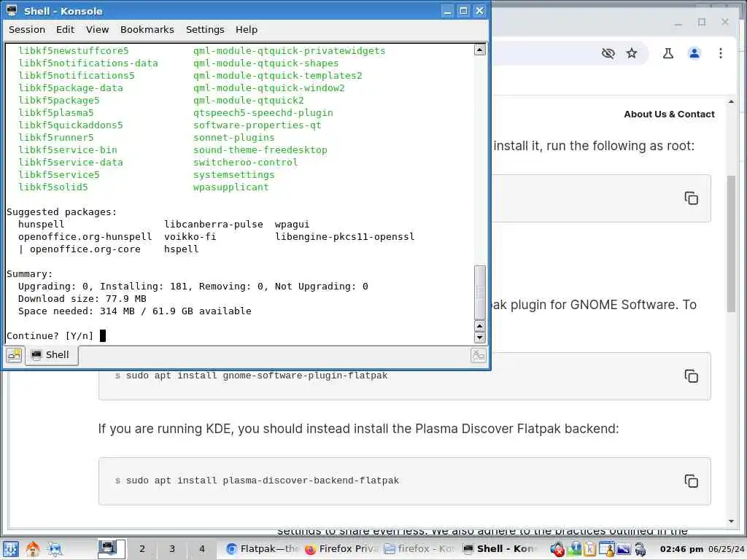Click the blue display tray icon
Image resolution: width=747 pixels, height=560 pixels.
623,549
